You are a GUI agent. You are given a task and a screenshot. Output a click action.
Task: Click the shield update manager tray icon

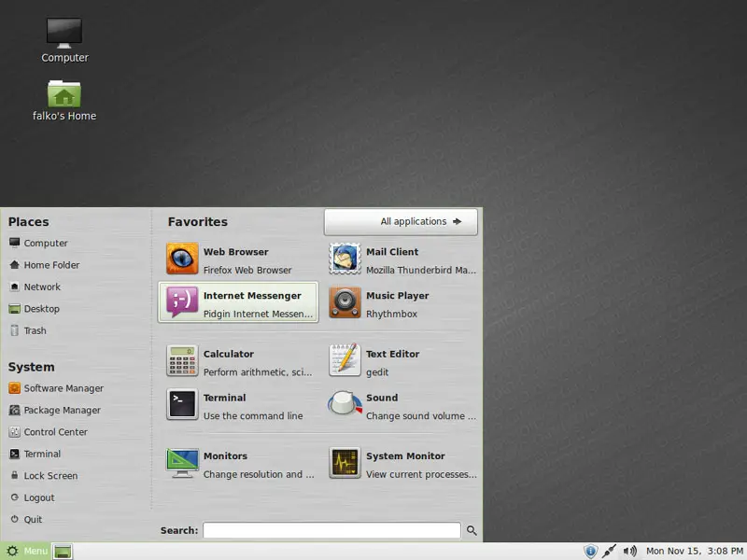[590, 551]
